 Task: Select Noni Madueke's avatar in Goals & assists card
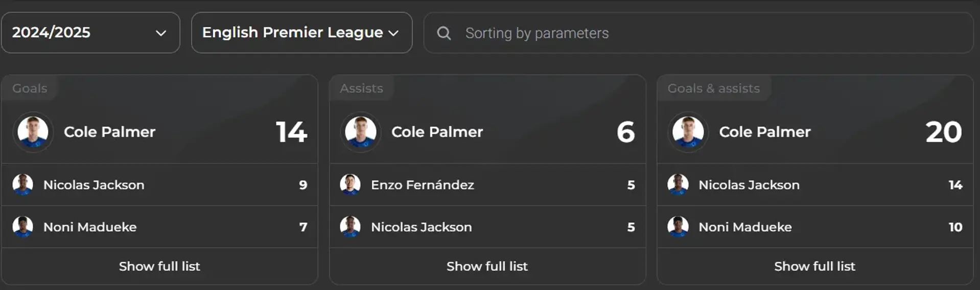click(678, 227)
